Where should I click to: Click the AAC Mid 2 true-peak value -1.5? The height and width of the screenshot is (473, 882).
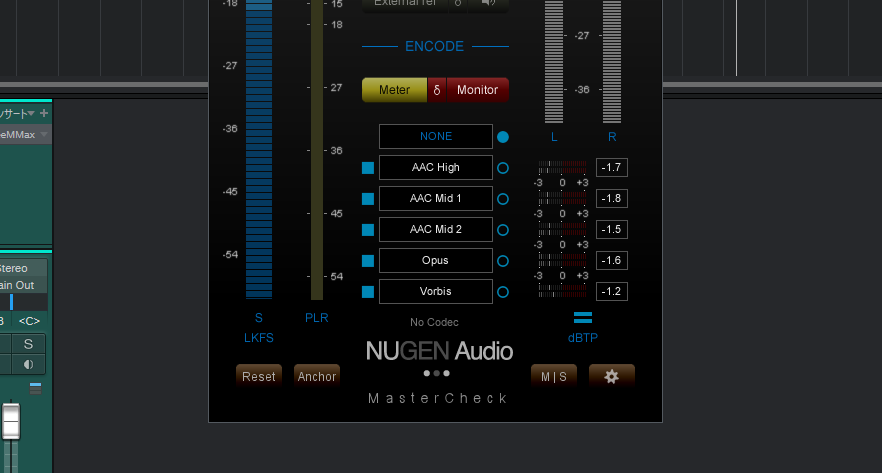click(x=611, y=229)
